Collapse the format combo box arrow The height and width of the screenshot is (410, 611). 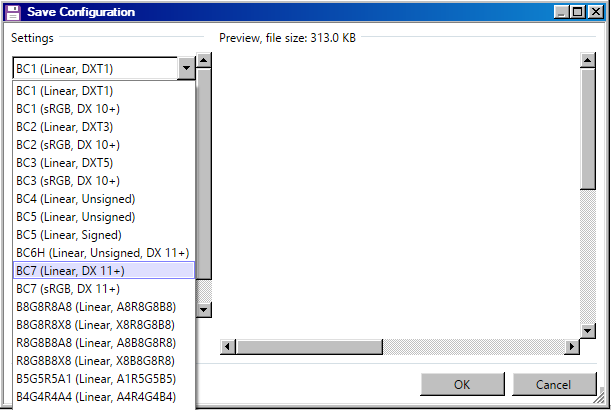click(x=186, y=68)
